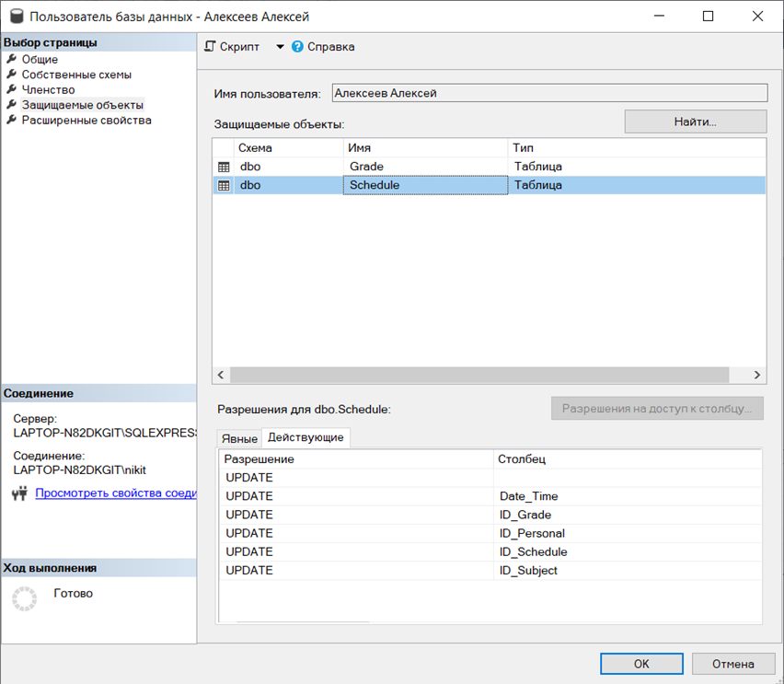Click wrench icon next to Общие
The width and height of the screenshot is (784, 684).
coord(11,59)
